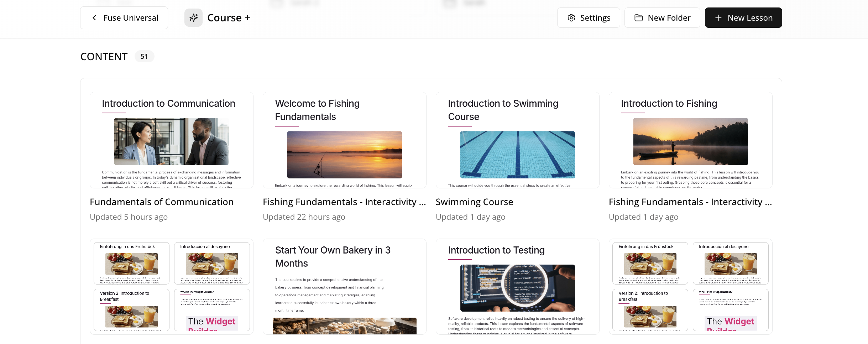Image resolution: width=868 pixels, height=344 pixels.
Task: Open Introduction to Communication lesson thumbnail
Action: (172, 140)
